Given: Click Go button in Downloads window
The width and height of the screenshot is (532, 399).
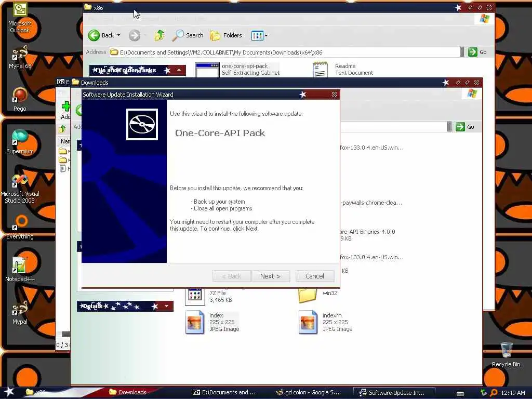Looking at the screenshot, I should 465,127.
